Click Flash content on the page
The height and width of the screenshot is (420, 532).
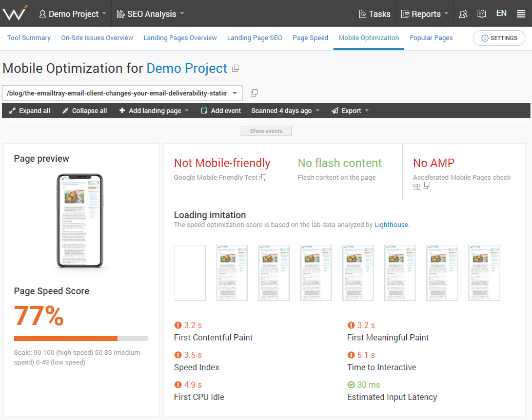pos(337,177)
